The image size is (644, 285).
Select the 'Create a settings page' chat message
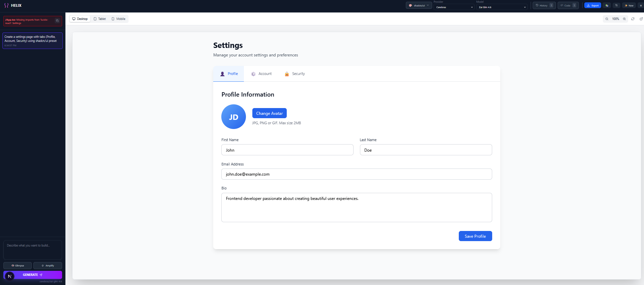(x=33, y=41)
